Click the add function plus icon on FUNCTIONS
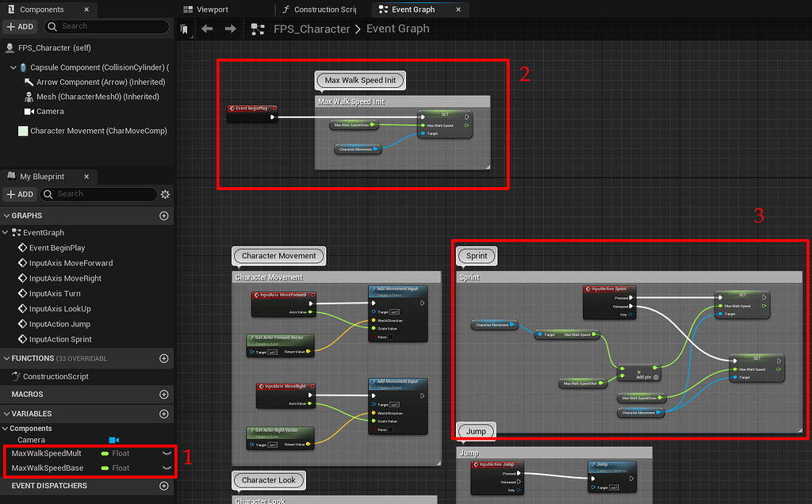Image resolution: width=812 pixels, height=504 pixels. click(x=164, y=358)
